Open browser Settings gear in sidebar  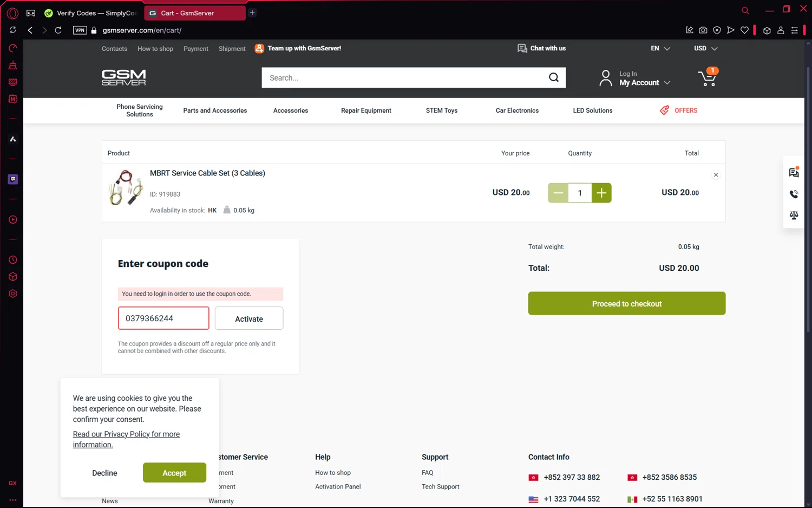click(x=13, y=294)
